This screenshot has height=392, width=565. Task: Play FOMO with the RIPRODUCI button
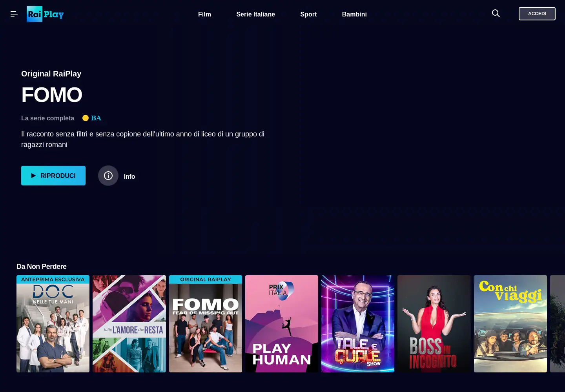[x=53, y=176]
